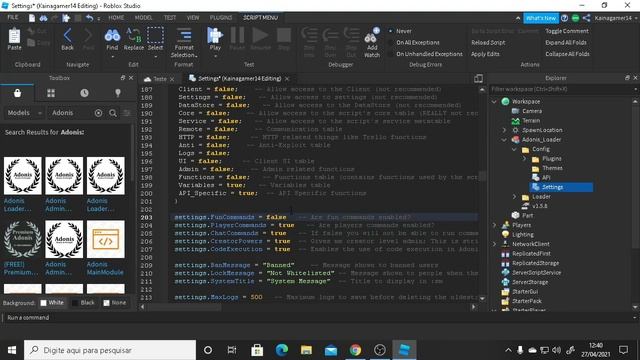Open Google Chrome from taskbar
The width and height of the screenshot is (640, 360).
pos(355,350)
